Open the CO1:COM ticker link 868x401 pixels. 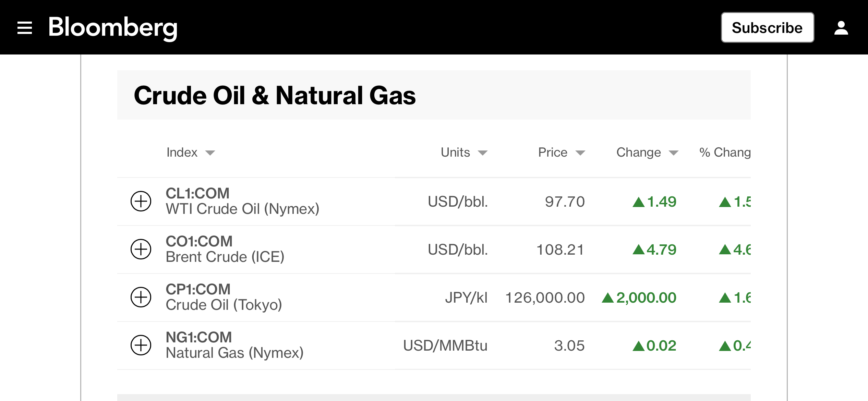[199, 241]
